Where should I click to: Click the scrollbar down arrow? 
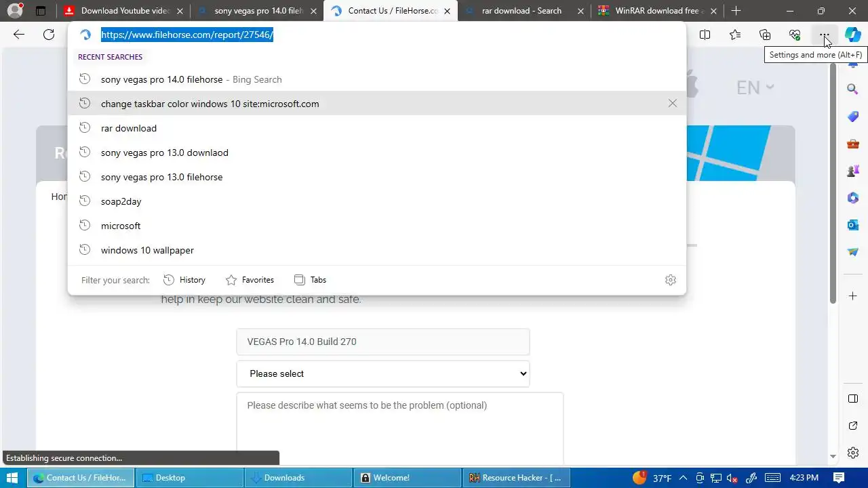pos(833,457)
